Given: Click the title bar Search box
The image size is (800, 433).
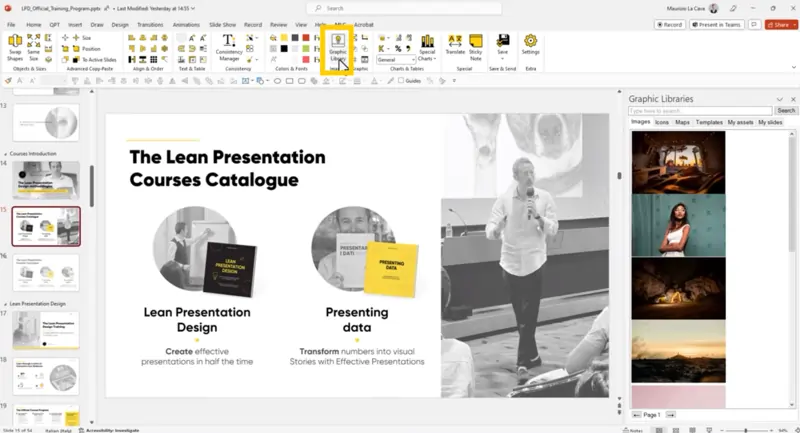Looking at the screenshot, I should tap(404, 8).
